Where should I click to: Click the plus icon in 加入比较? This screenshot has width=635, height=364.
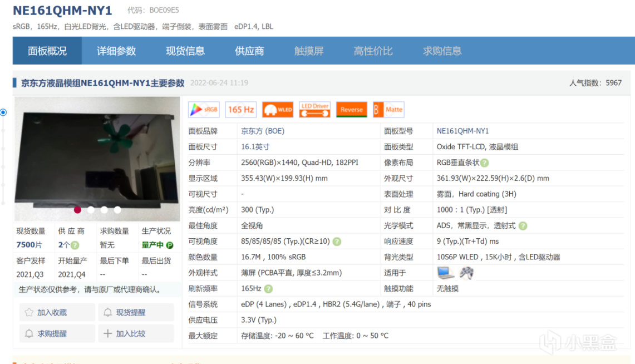pyautogui.click(x=108, y=333)
